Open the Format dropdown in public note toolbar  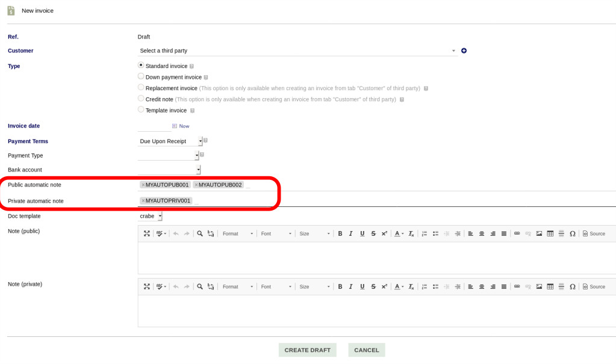(x=237, y=233)
